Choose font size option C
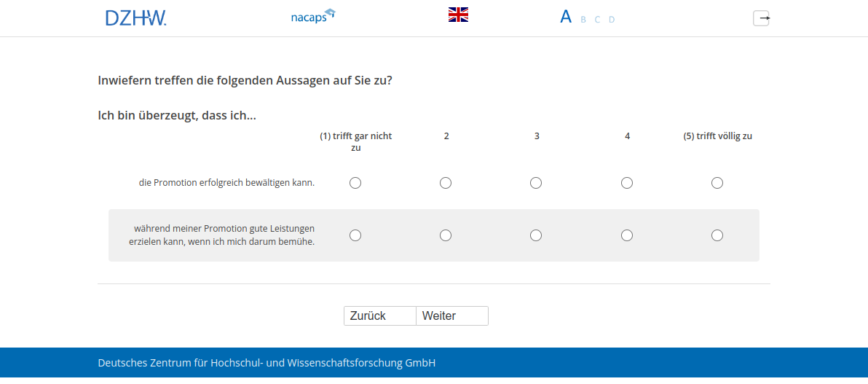 597,20
